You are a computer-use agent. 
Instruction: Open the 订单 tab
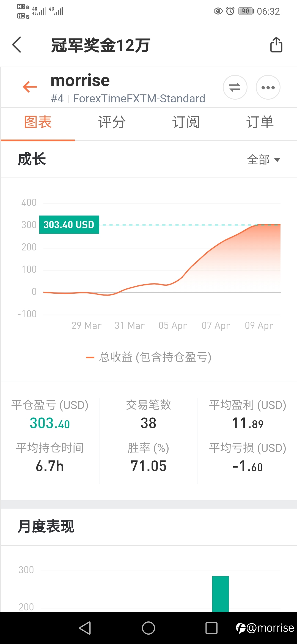[x=260, y=122]
